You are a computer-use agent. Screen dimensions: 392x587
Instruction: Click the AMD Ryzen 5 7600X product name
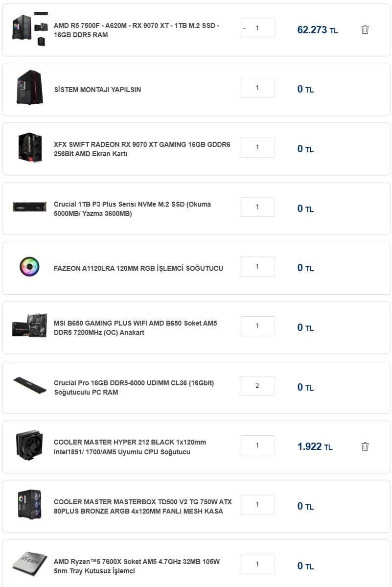click(x=137, y=566)
